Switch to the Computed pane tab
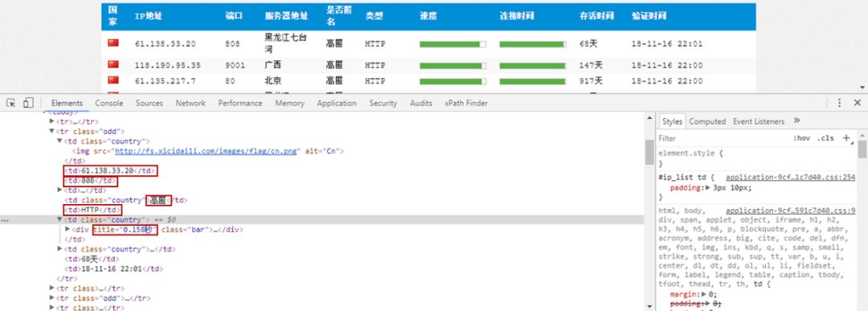 707,121
